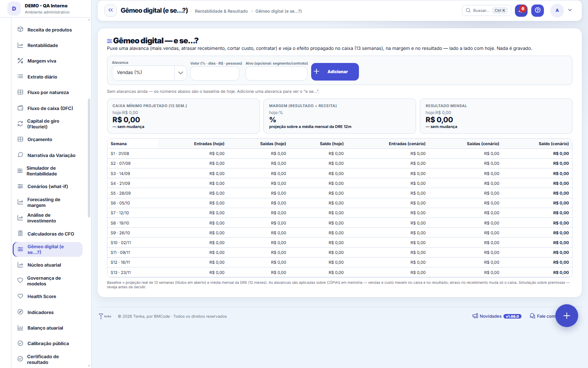Click the Fluxo de caixa (DFC) wallet icon
Viewport: 588px width, 368px height.
(20, 108)
